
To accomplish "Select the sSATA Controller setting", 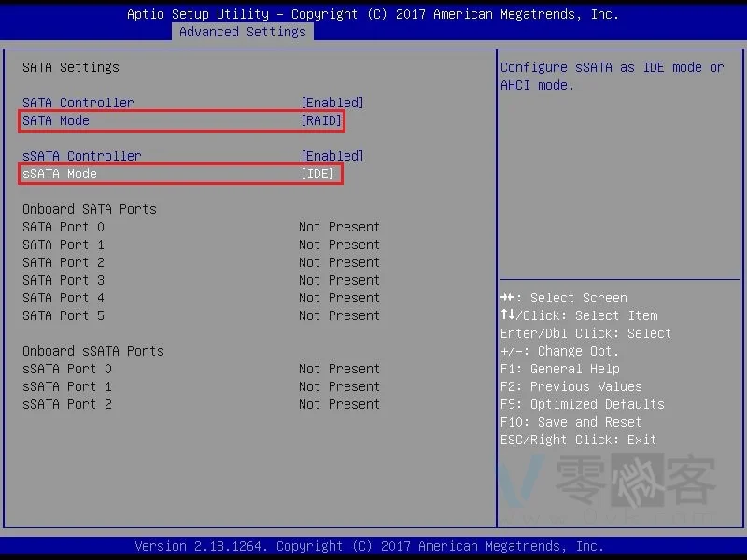I will click(82, 156).
